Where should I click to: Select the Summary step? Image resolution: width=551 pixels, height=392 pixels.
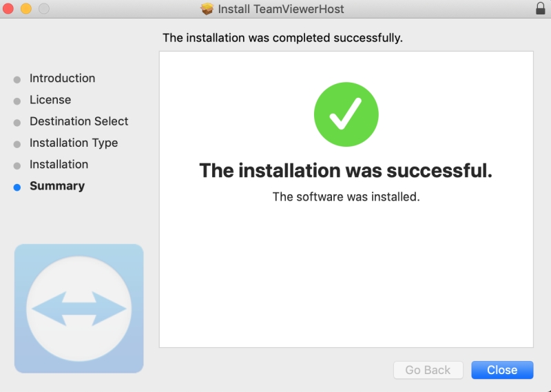coord(57,185)
